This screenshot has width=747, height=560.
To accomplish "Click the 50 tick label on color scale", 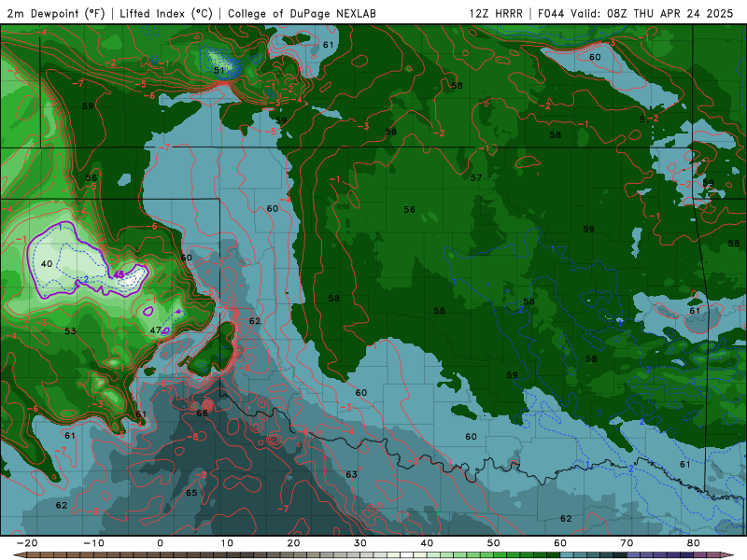I will (494, 543).
